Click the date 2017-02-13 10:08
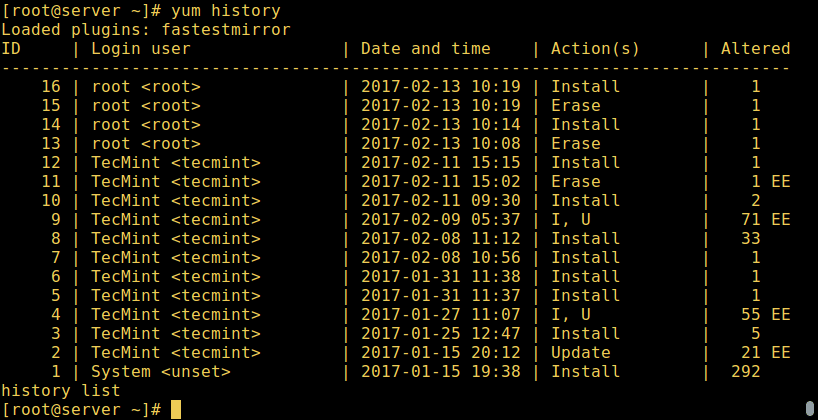The image size is (818, 420). pyautogui.click(x=440, y=143)
